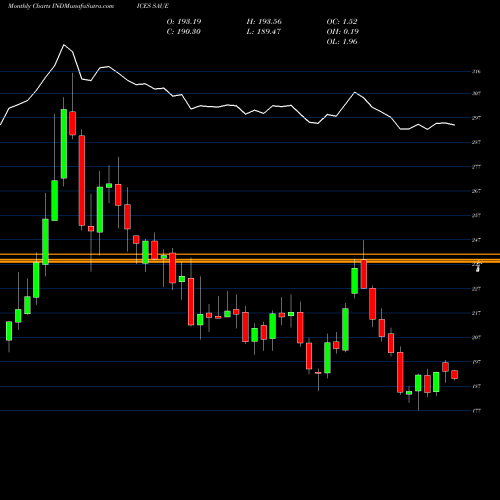Image resolution: width=500 pixels, height=500 pixels.
Task: Click the 316 price axis label
Action: point(476,71)
